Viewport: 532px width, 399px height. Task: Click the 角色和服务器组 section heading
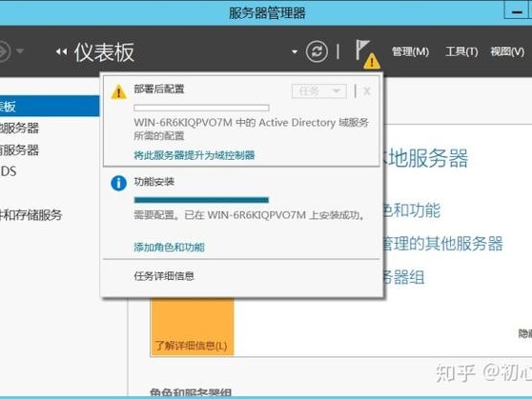191,392
